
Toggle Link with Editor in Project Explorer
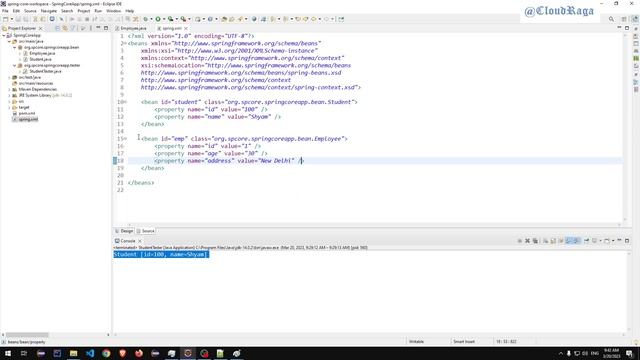65,28
